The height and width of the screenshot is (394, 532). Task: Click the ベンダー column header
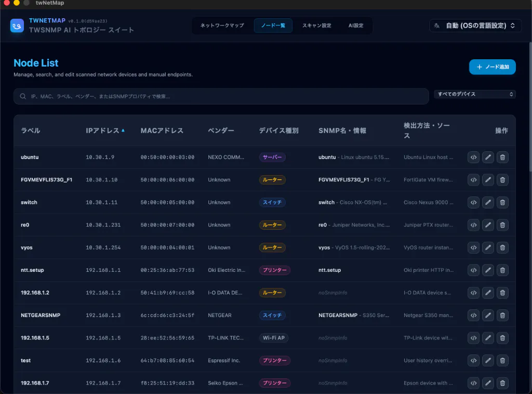tap(221, 130)
